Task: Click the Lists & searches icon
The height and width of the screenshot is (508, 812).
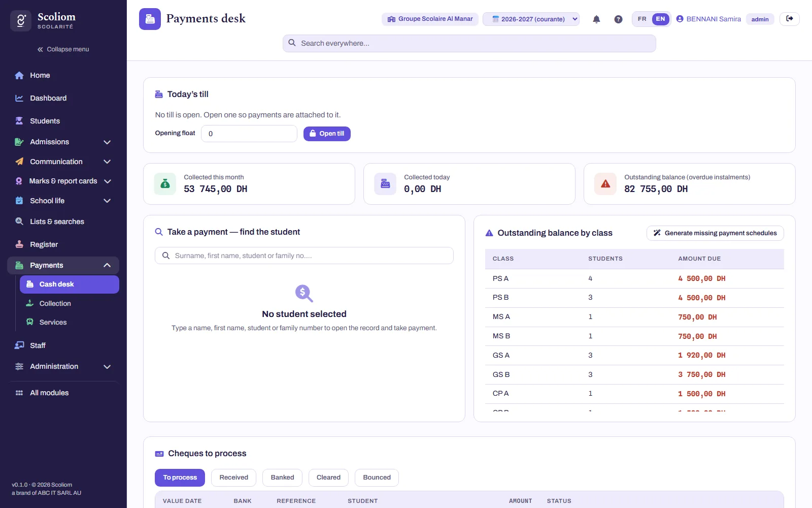Action: coord(19,221)
